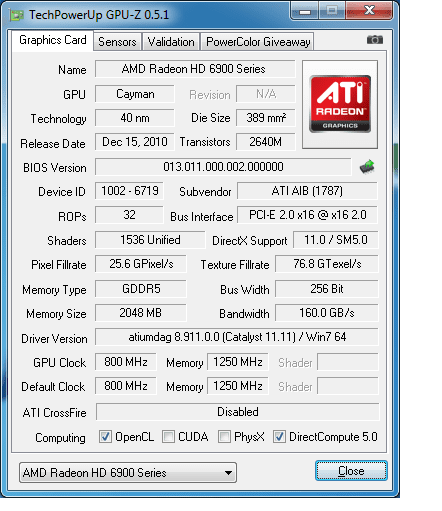Image resolution: width=442 pixels, height=511 pixels.
Task: Switch to the Sensors tab
Action: pyautogui.click(x=117, y=42)
